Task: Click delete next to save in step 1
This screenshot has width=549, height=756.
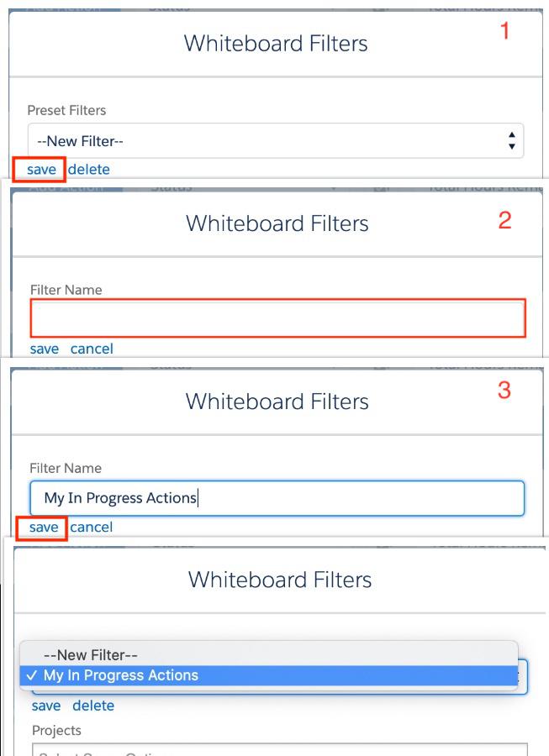Action: coord(90,170)
